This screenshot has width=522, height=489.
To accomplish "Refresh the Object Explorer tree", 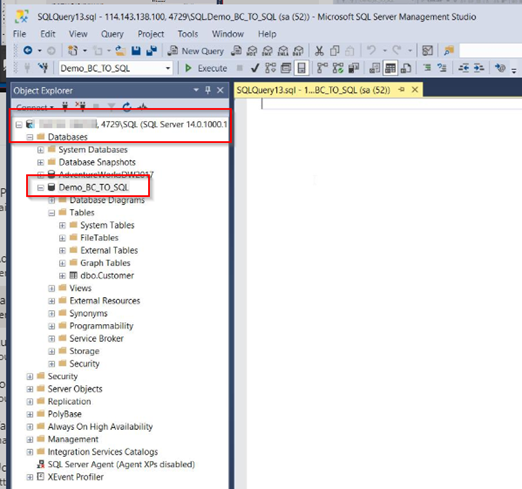I will (x=127, y=107).
